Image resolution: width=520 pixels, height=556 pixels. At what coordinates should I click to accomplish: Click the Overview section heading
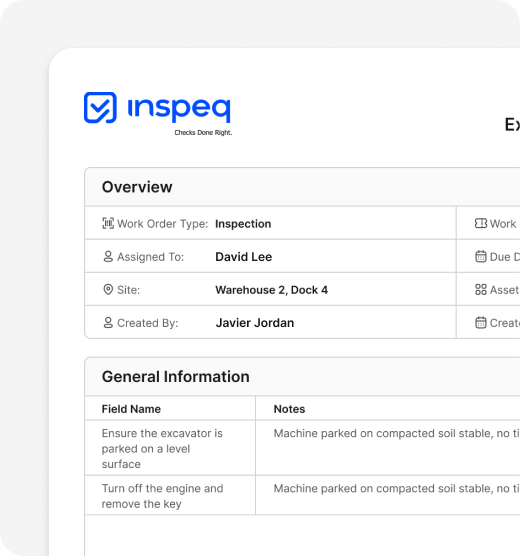click(x=137, y=187)
